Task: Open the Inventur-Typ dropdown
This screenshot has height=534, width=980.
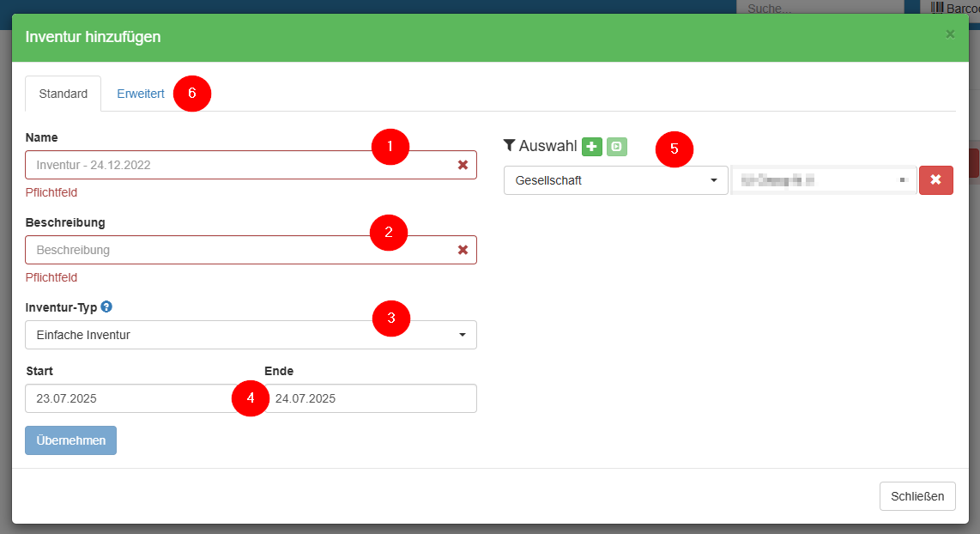Action: tap(251, 335)
